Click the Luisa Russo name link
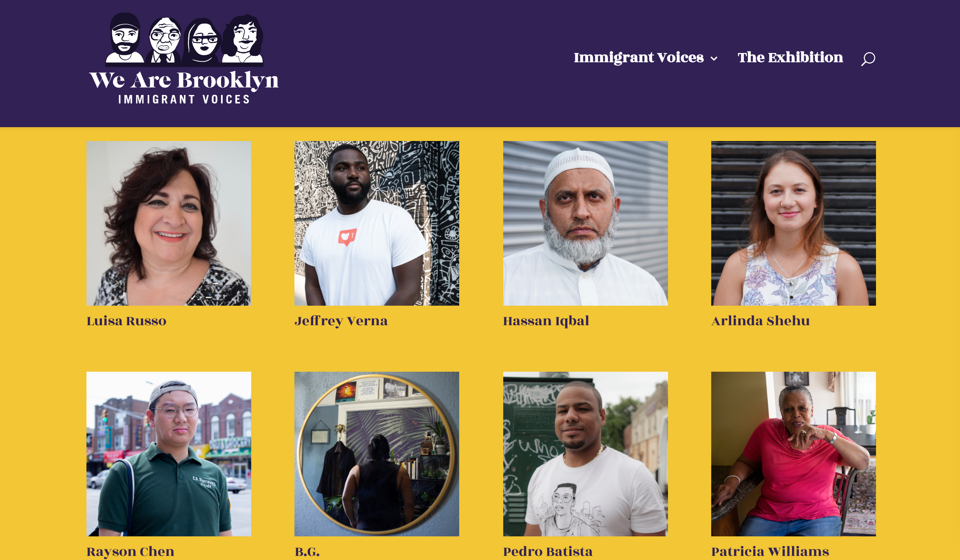 pyautogui.click(x=126, y=321)
